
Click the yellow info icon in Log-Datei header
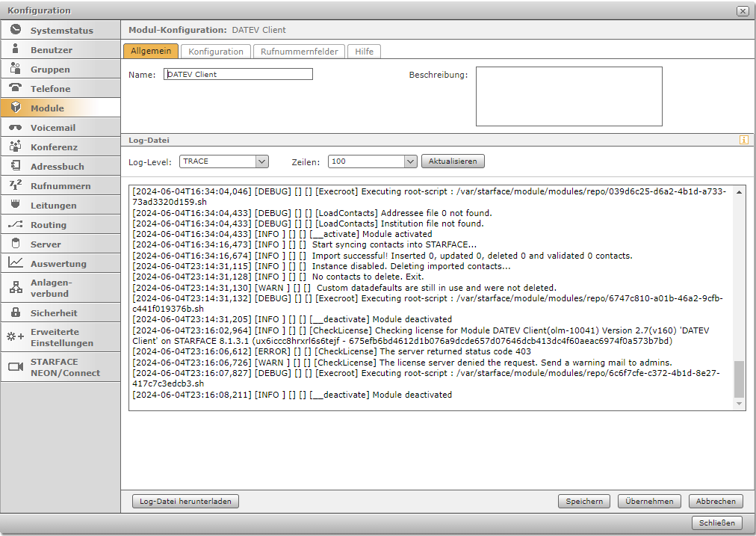[743, 140]
